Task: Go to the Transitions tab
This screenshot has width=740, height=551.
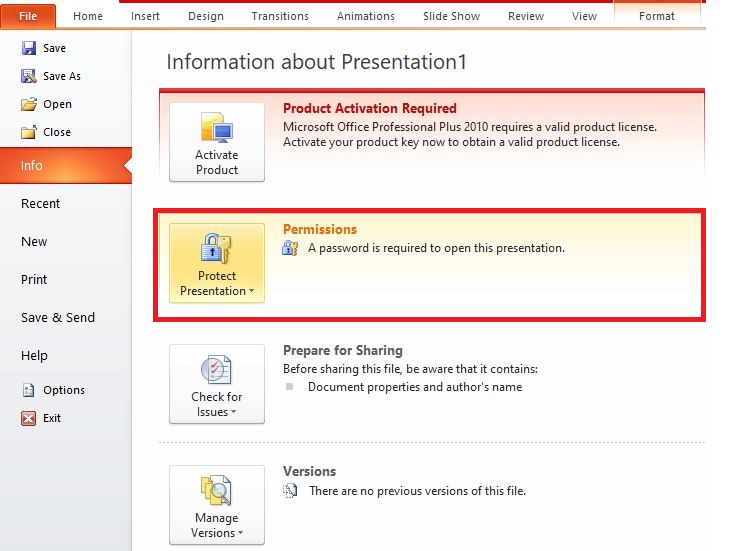Action: point(280,16)
